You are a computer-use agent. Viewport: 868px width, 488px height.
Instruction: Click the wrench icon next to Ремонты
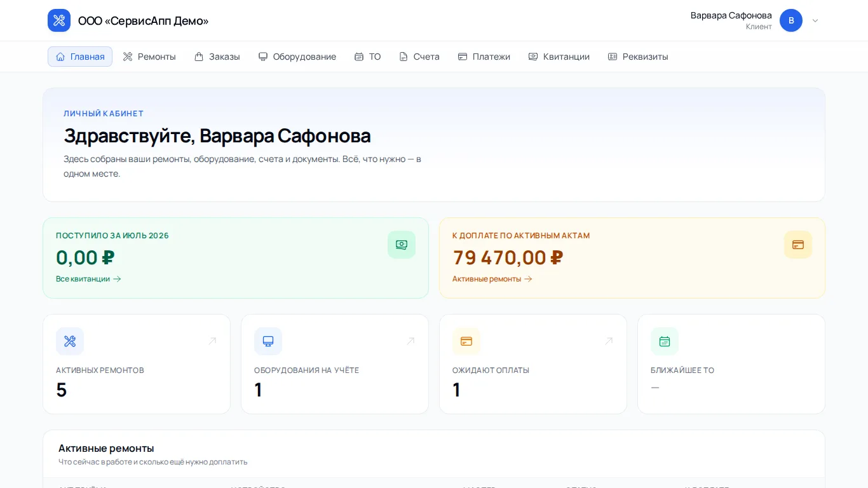click(x=128, y=57)
